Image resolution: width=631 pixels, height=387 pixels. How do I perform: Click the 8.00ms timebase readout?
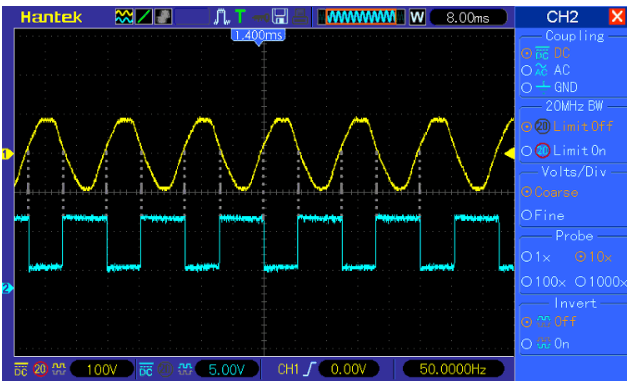(468, 18)
